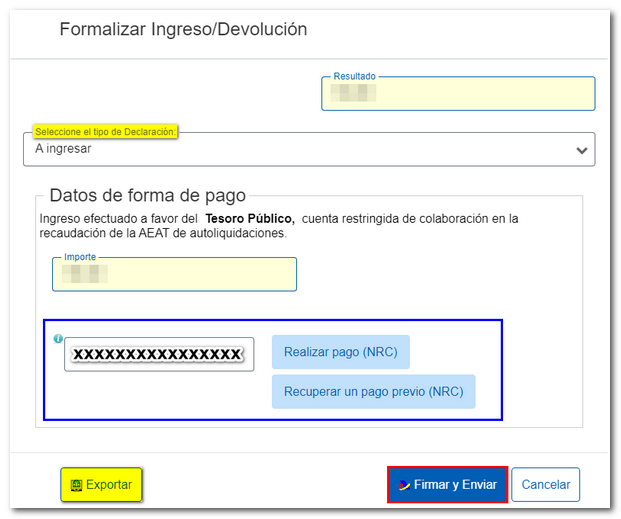Click the 'Seleccione el tipo de Declaración' label
This screenshot has height=519, width=621.
pos(105,132)
